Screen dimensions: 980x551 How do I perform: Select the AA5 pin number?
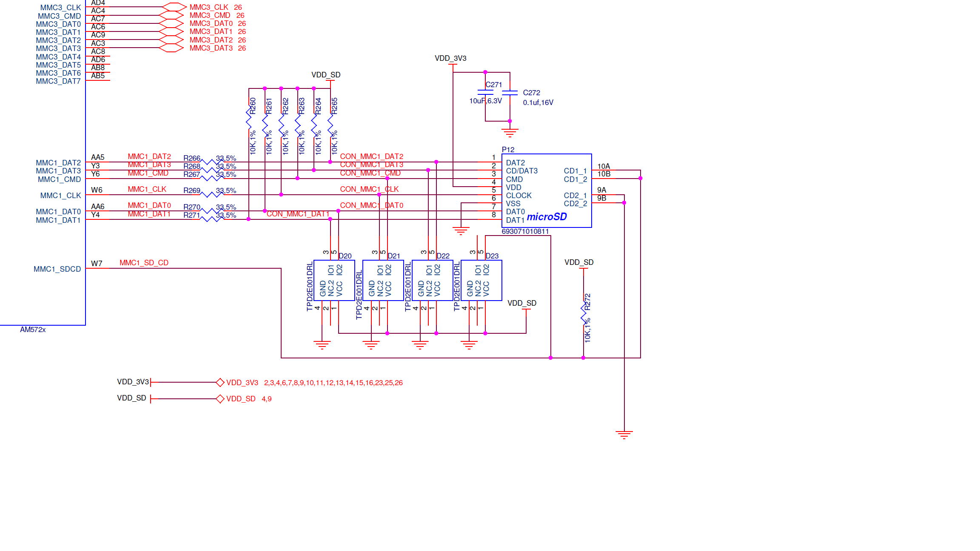[97, 157]
